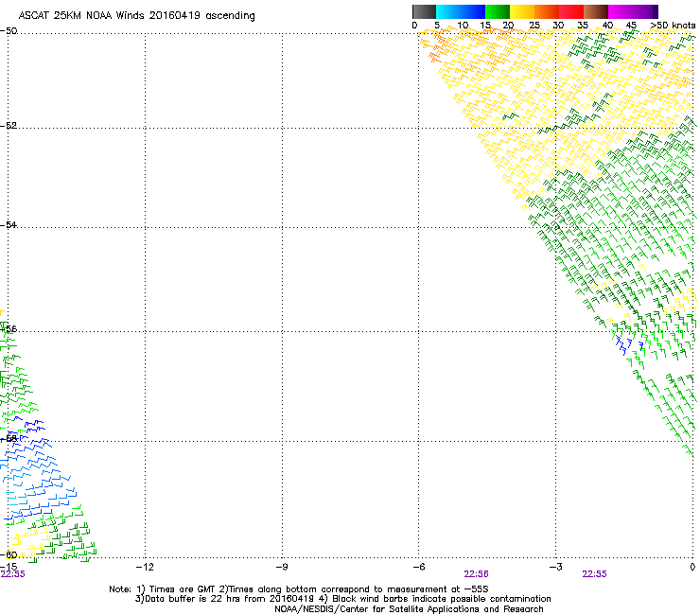The width and height of the screenshot is (700, 615).
Task: Click the cyan-blue 5-15 knots color segment
Action: 461,11
